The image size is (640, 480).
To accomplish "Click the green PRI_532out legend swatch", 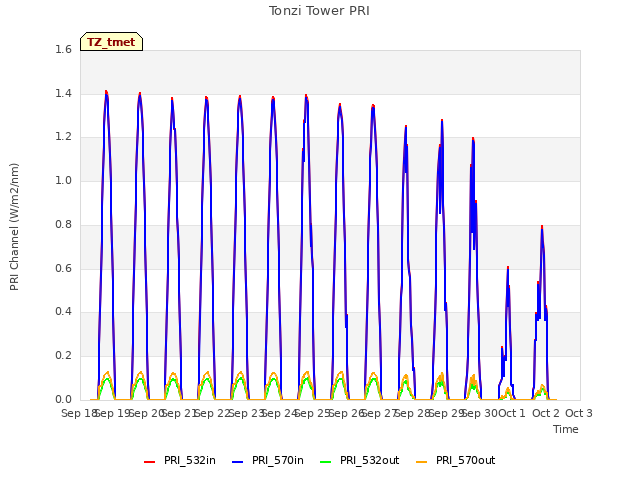I will (x=326, y=462).
